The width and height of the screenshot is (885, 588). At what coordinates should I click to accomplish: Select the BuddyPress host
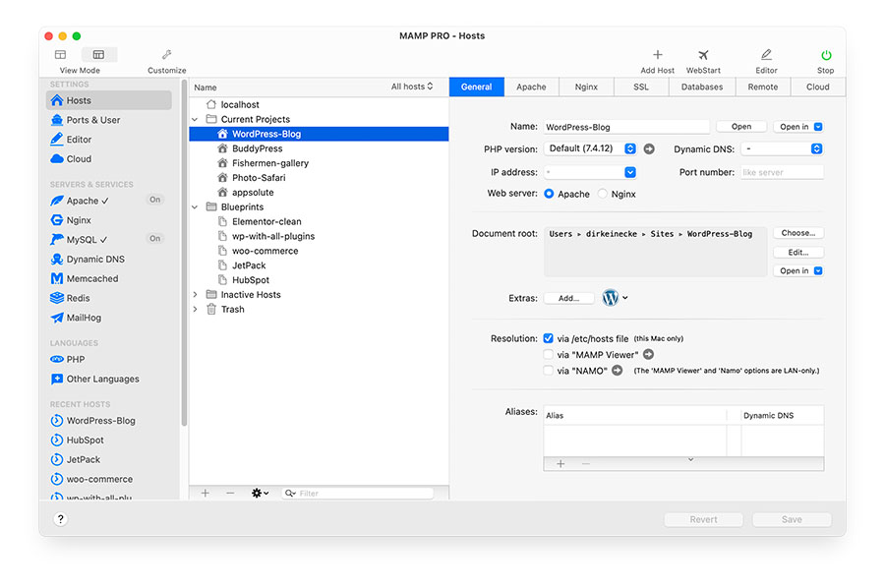(319, 148)
